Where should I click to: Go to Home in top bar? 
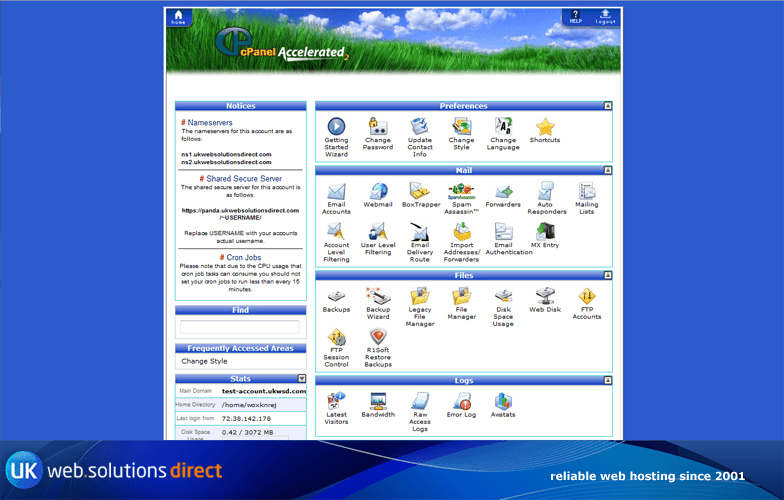177,17
